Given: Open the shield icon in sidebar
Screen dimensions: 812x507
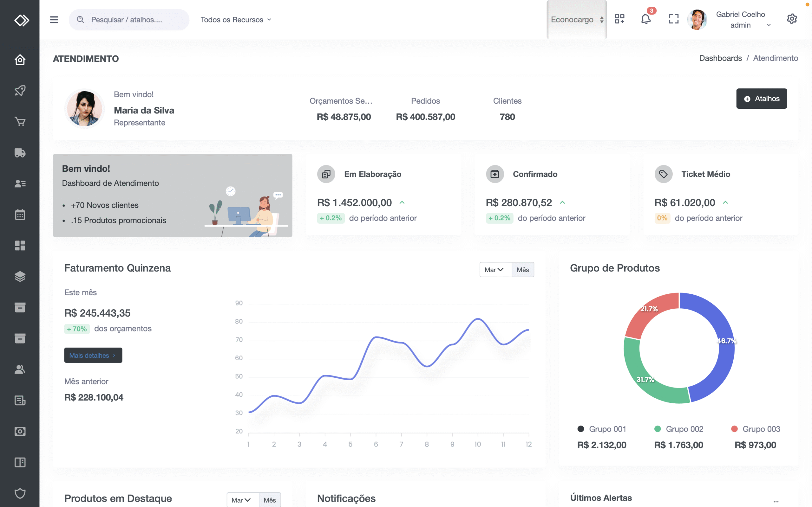Looking at the screenshot, I should click(20, 493).
